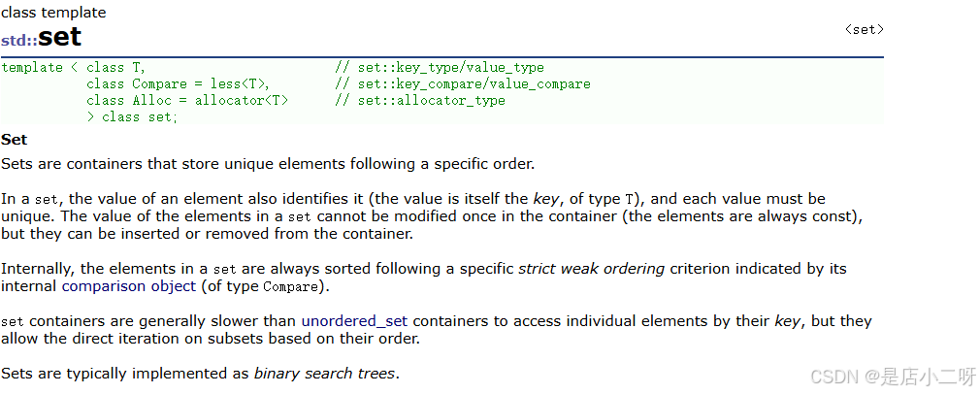Click the "template < class T," code
This screenshot has height=394, width=980.
pyautogui.click(x=73, y=68)
